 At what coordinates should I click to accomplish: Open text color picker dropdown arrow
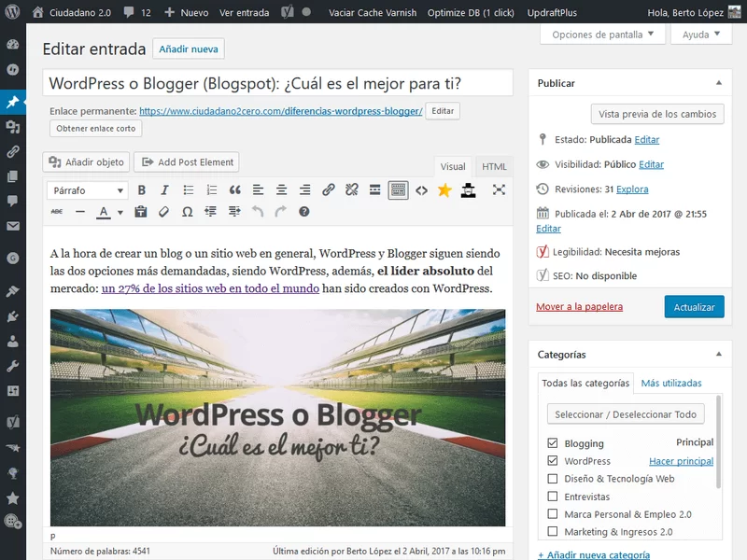coord(120,213)
